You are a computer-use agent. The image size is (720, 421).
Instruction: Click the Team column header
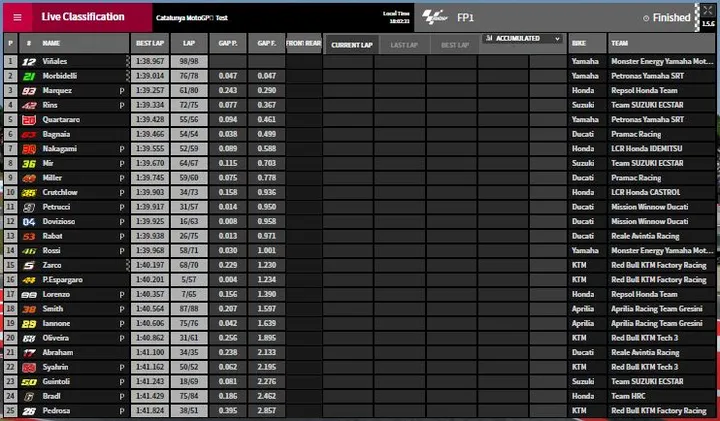[662, 43]
